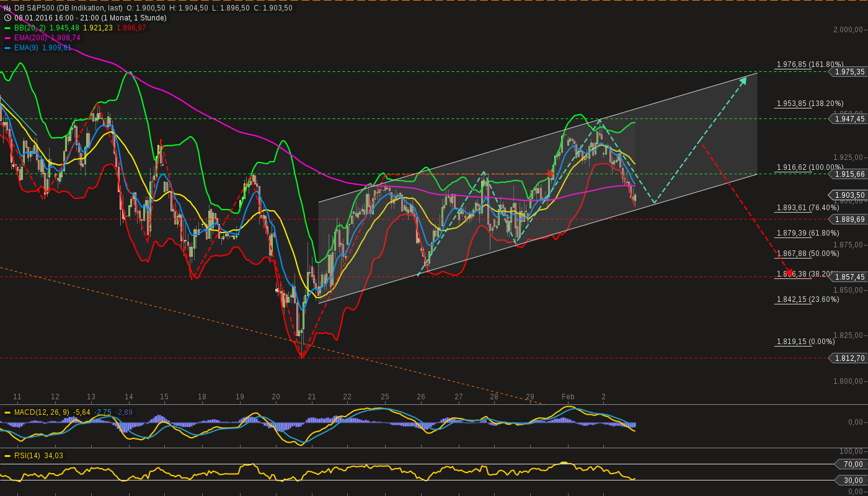Click the 1.875,00 price scale label

[x=849, y=245]
